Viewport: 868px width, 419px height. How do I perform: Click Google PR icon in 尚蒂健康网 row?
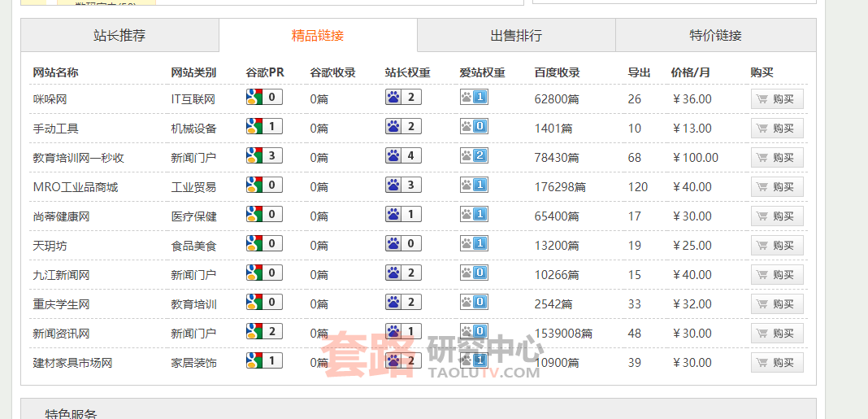pos(264,215)
